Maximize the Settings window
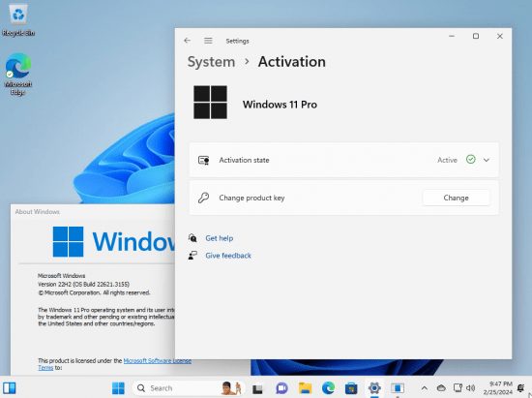 point(476,36)
